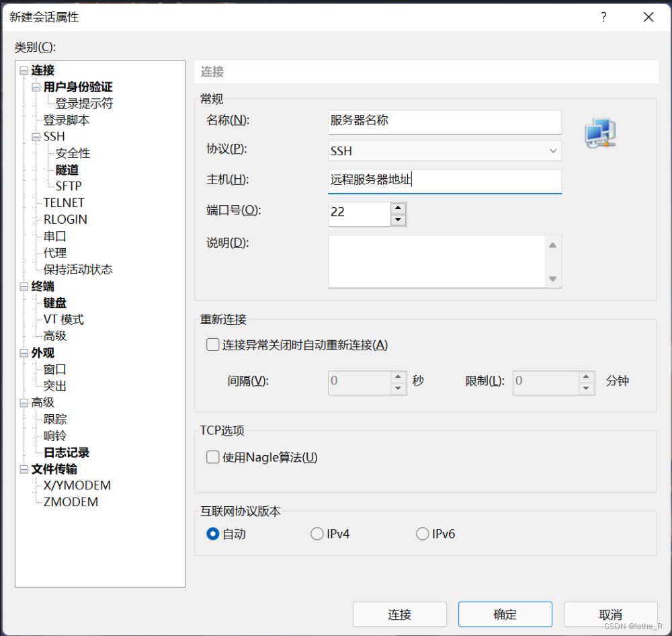672x636 pixels.
Task: Collapse the 文件传输 tree node
Action: (24, 469)
